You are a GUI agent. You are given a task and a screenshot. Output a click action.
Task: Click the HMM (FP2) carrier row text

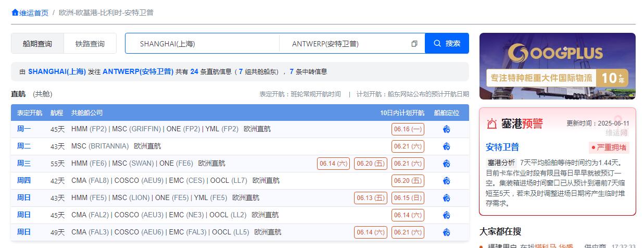point(155,129)
